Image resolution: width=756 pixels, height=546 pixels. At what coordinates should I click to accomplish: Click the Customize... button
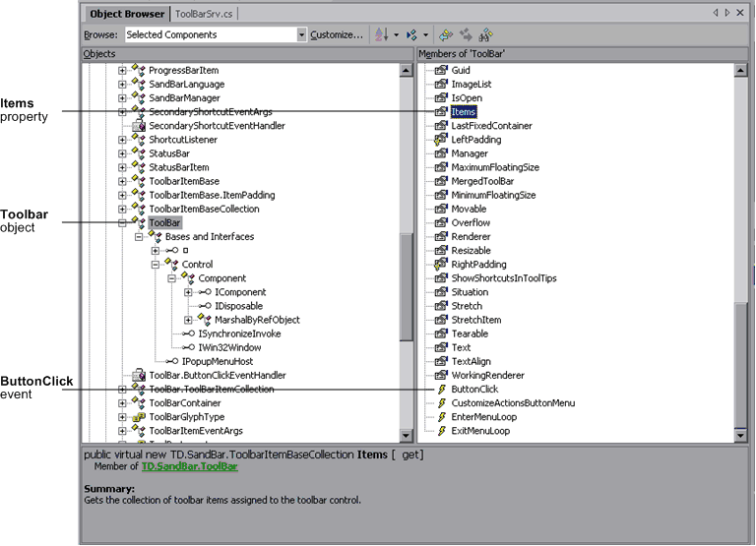[x=337, y=34]
